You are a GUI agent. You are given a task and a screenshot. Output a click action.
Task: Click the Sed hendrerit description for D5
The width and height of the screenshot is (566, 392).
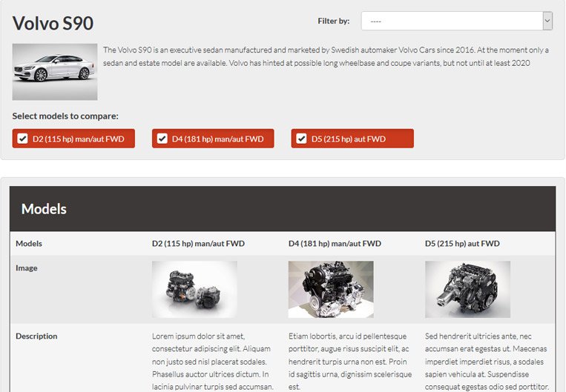[x=487, y=362]
